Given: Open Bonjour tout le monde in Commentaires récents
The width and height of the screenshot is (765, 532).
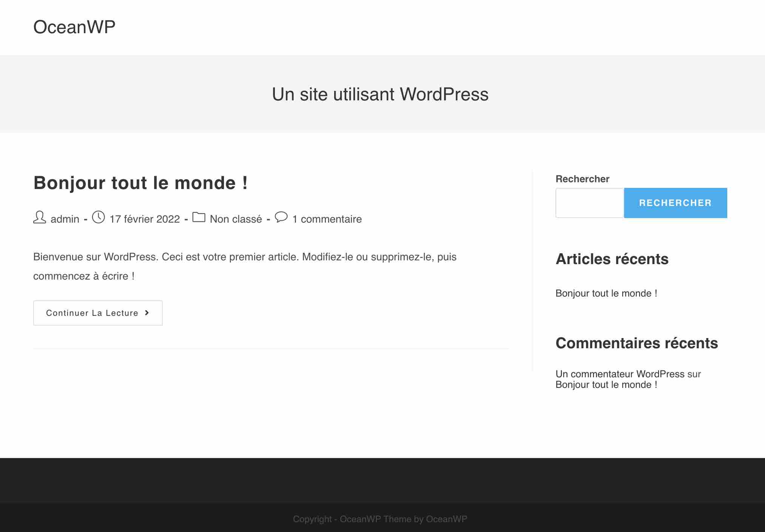Looking at the screenshot, I should pos(606,384).
